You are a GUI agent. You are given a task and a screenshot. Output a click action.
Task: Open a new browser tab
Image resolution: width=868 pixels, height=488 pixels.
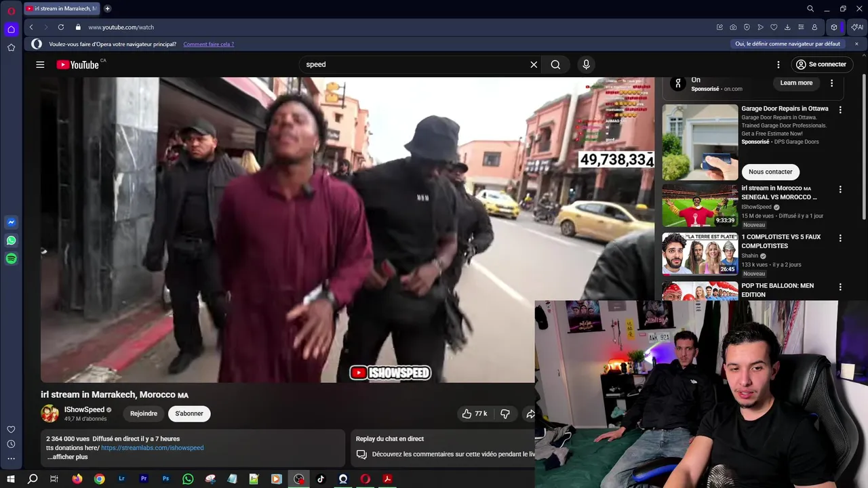click(x=107, y=9)
